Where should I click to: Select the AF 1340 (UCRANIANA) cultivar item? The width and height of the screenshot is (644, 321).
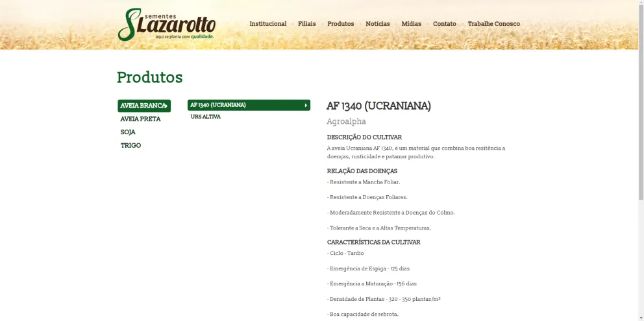point(249,105)
